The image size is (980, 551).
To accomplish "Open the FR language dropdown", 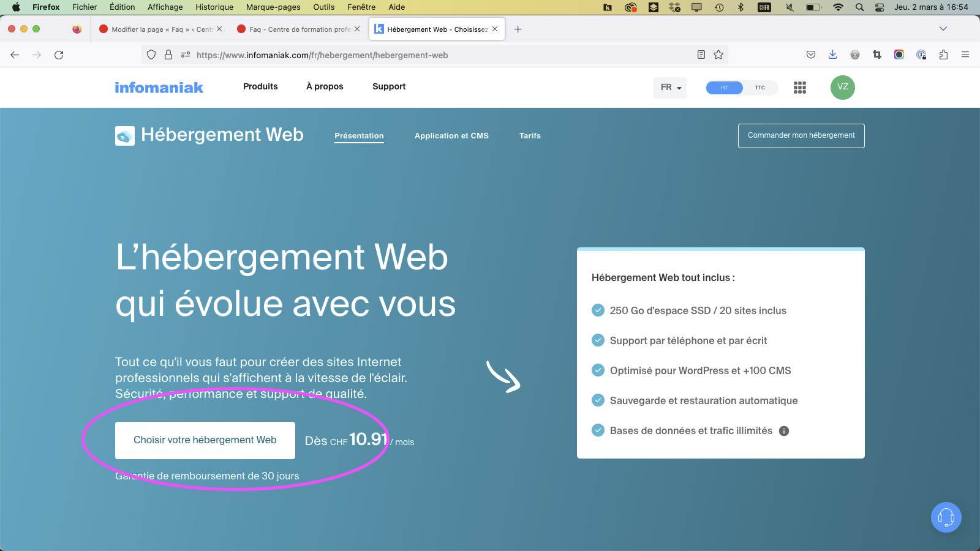I will tap(670, 88).
